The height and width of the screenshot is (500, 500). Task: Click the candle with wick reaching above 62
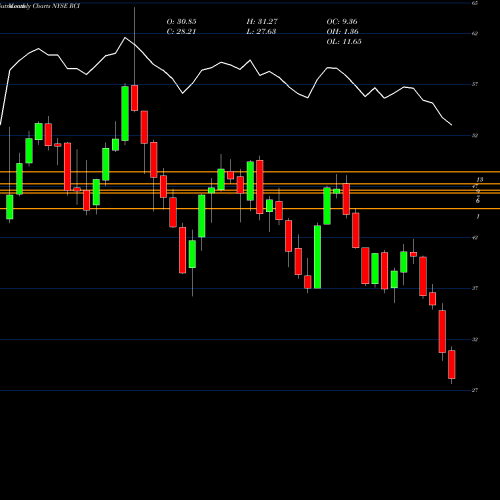tap(134, 98)
